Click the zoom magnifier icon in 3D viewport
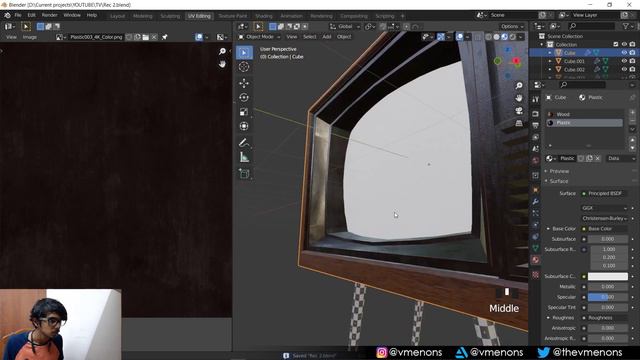 coord(519,86)
